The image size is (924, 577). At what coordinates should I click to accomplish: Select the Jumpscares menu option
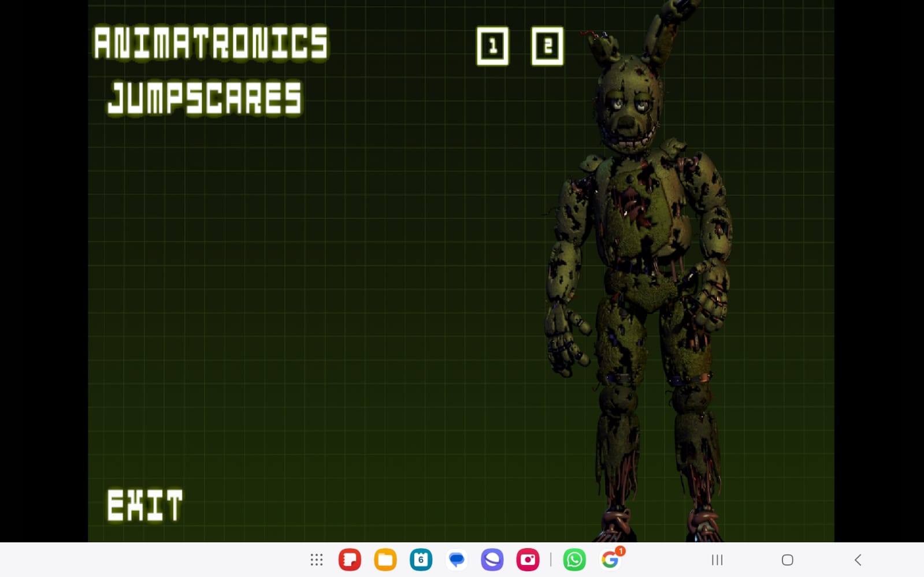pyautogui.click(x=205, y=98)
